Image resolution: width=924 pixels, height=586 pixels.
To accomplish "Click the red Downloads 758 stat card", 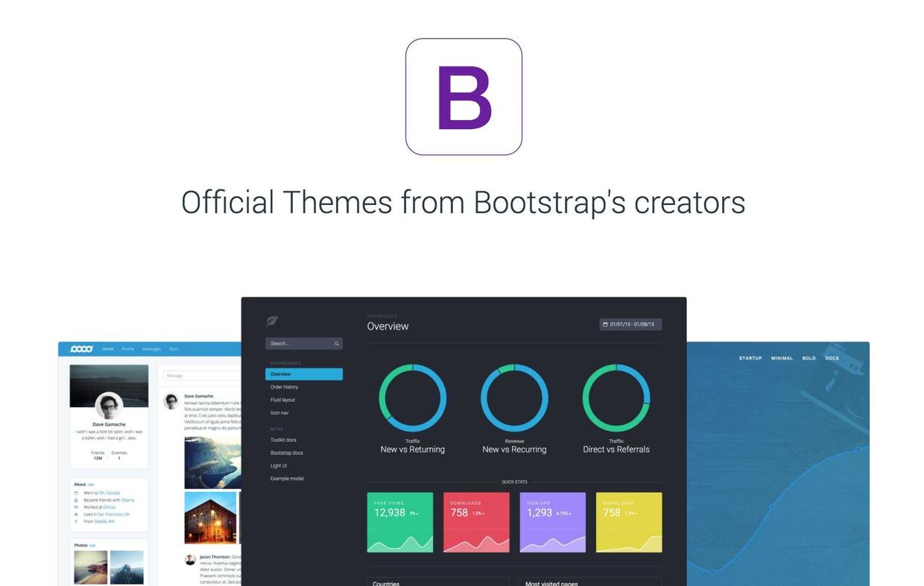I will [476, 522].
